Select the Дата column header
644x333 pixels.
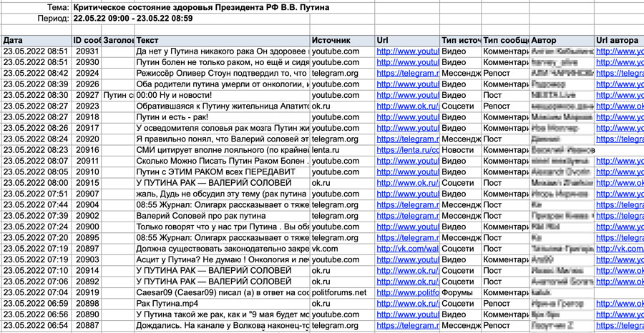[x=36, y=41]
